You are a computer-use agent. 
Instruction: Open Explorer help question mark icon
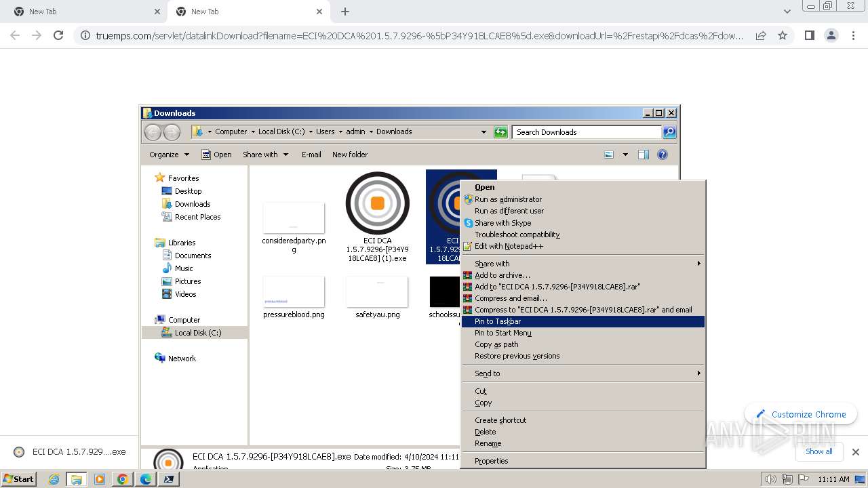(x=663, y=155)
